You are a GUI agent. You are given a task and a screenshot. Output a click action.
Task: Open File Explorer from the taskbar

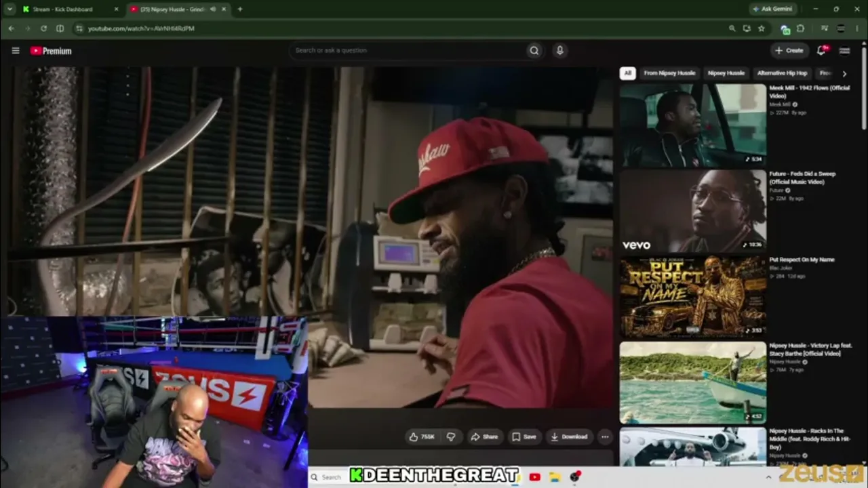point(555,477)
